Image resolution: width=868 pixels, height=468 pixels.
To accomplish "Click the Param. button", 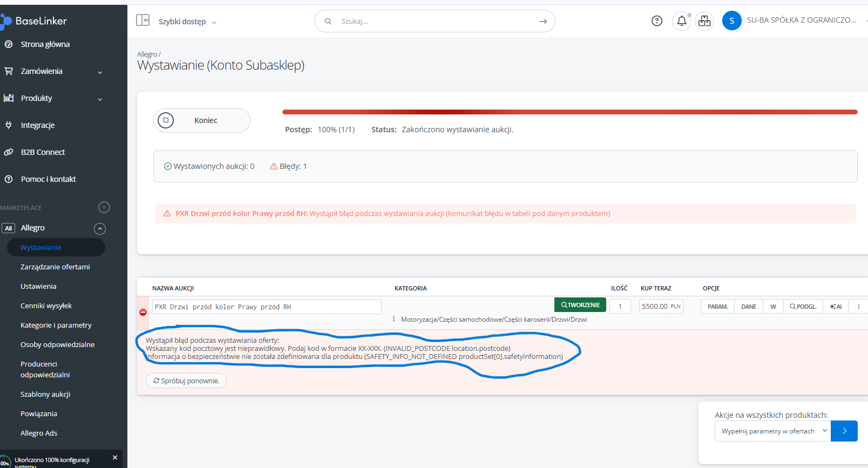I will point(718,307).
